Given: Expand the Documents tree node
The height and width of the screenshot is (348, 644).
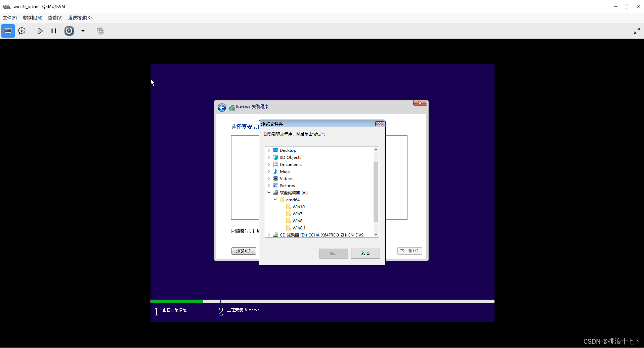Looking at the screenshot, I should click(269, 164).
